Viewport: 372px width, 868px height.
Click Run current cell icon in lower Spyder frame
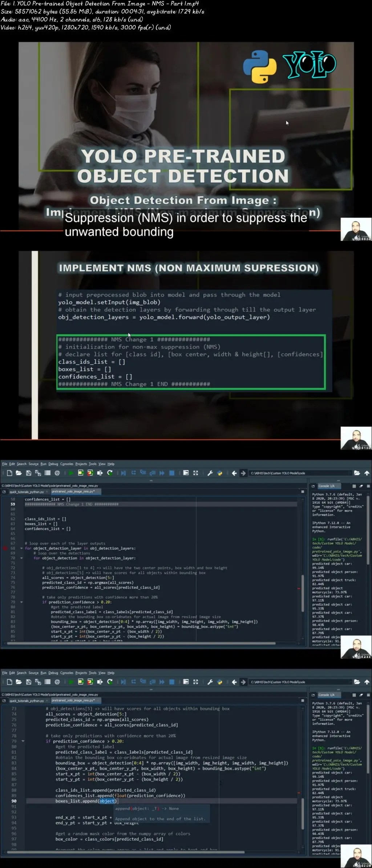(81, 682)
